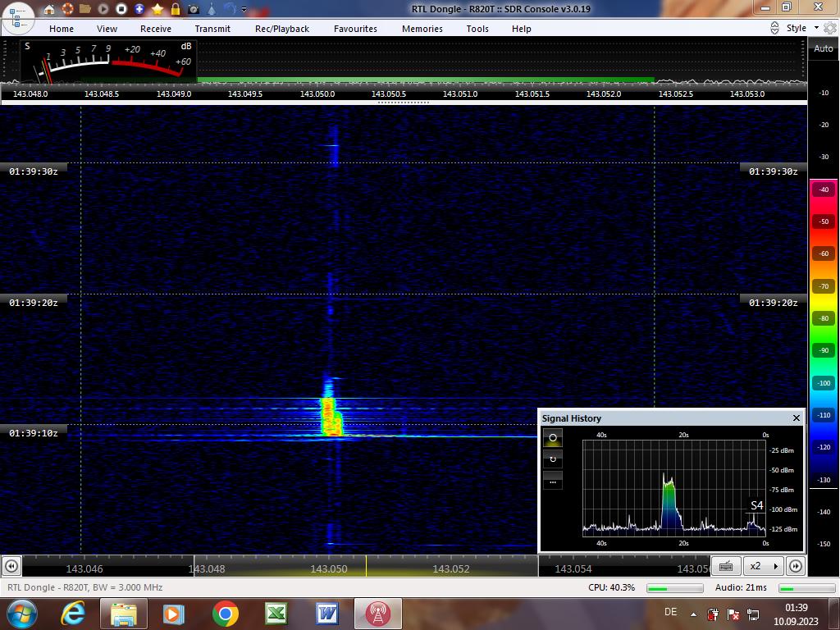Close the Signal History panel
Image resolution: width=840 pixels, height=630 pixels.
796,418
